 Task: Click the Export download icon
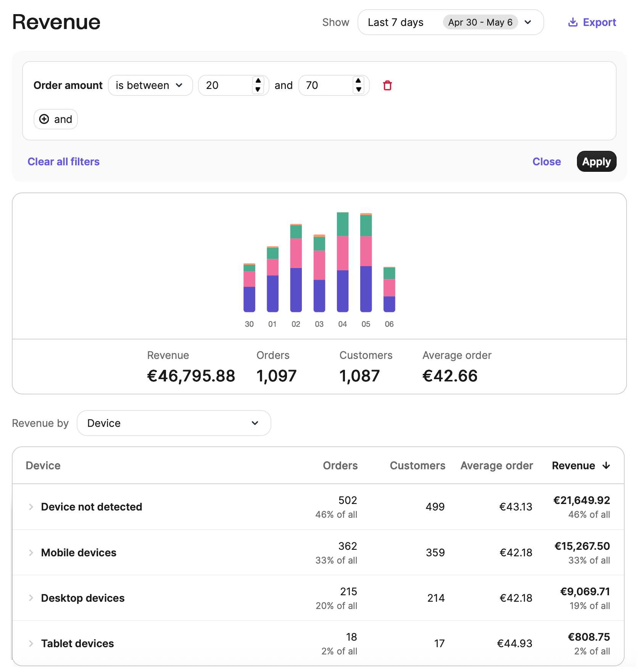click(x=572, y=22)
